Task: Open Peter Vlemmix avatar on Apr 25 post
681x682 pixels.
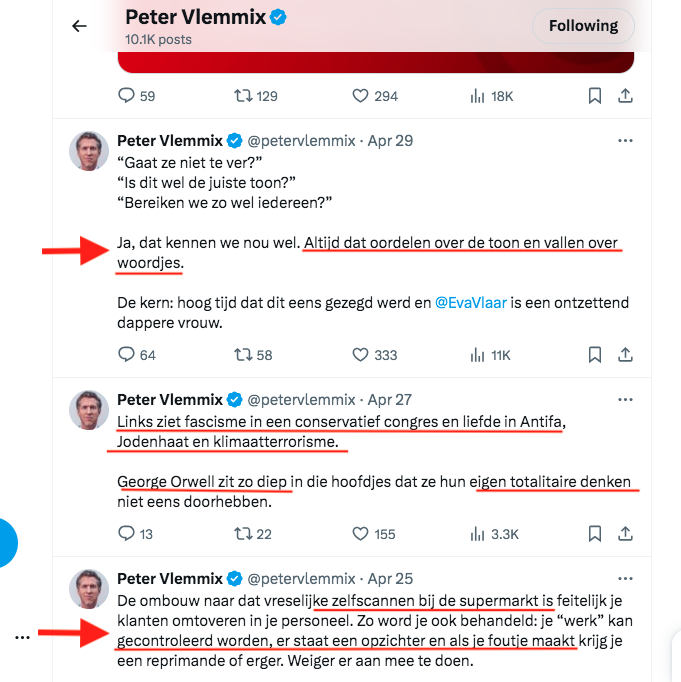Action: pos(89,589)
